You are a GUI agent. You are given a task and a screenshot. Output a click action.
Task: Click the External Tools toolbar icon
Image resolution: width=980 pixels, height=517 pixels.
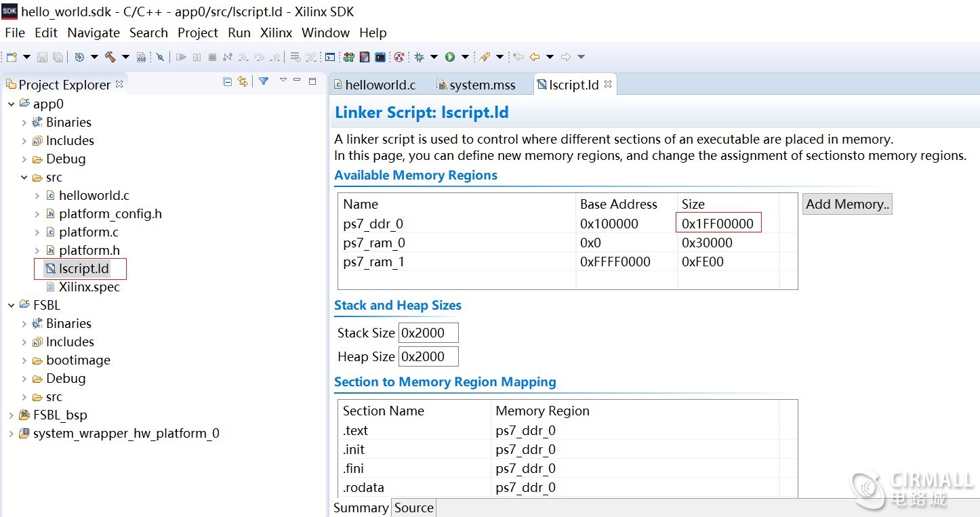point(484,57)
